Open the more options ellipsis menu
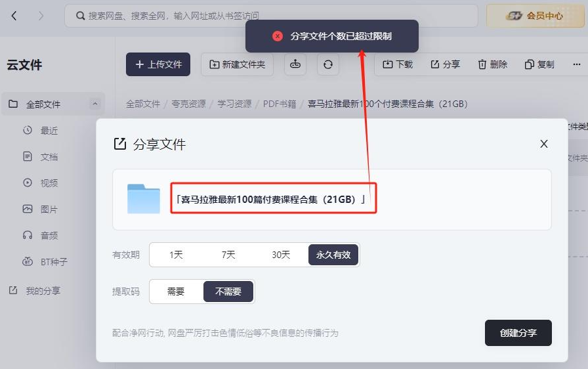Image resolution: width=588 pixels, height=369 pixels. coord(576,64)
